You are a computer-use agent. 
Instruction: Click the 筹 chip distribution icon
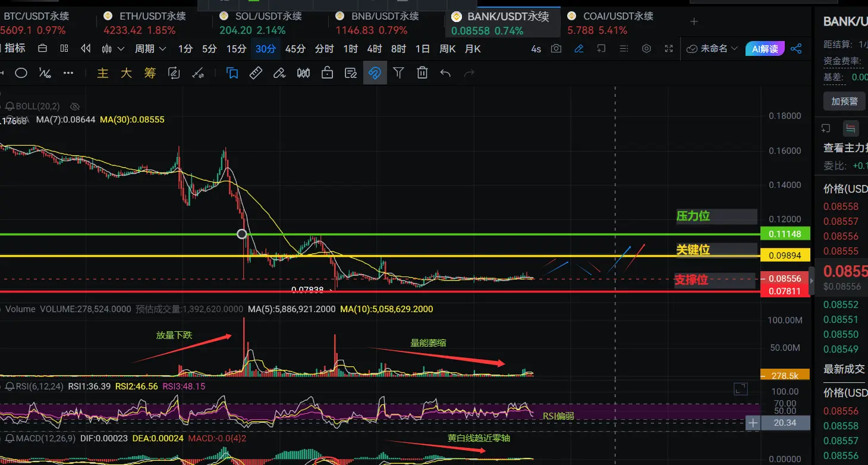(150, 73)
